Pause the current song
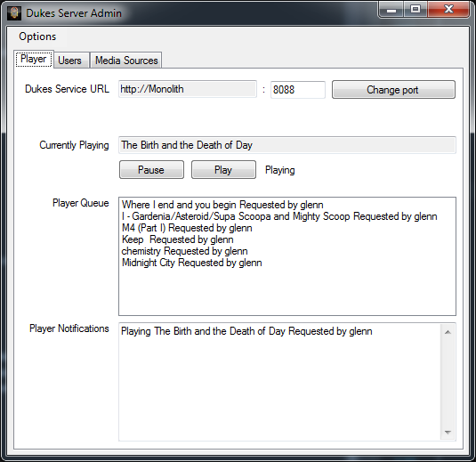 pos(151,170)
